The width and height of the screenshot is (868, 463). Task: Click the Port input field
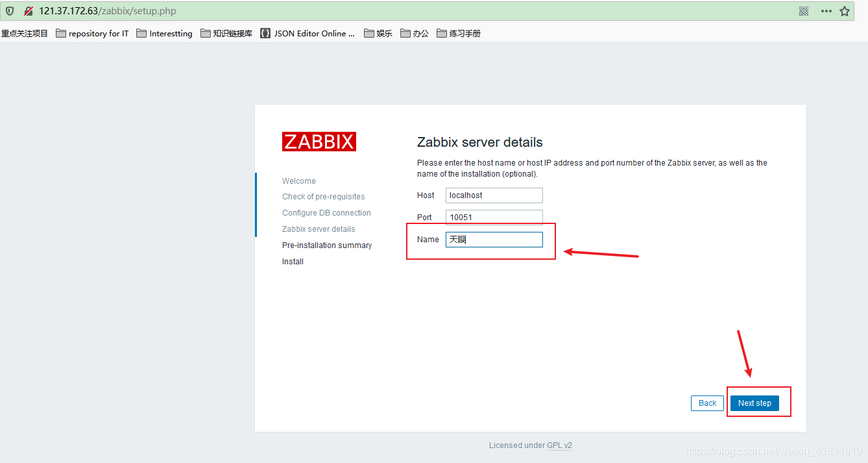[494, 218]
